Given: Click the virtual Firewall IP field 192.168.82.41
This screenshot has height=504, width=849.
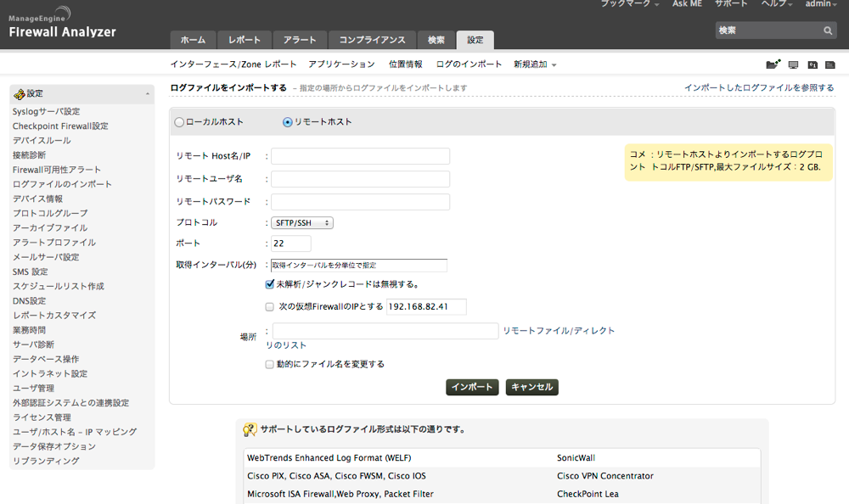Looking at the screenshot, I should tap(426, 307).
